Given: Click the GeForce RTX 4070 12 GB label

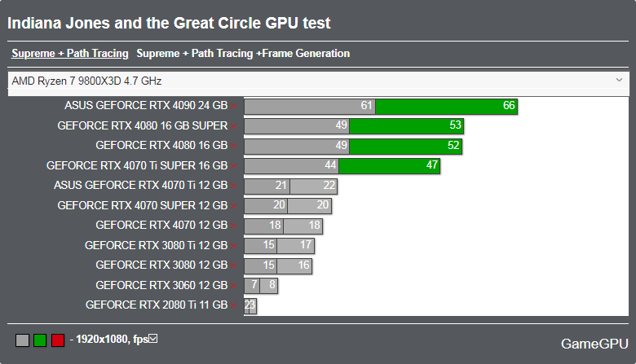Looking at the screenshot, I should [161, 225].
